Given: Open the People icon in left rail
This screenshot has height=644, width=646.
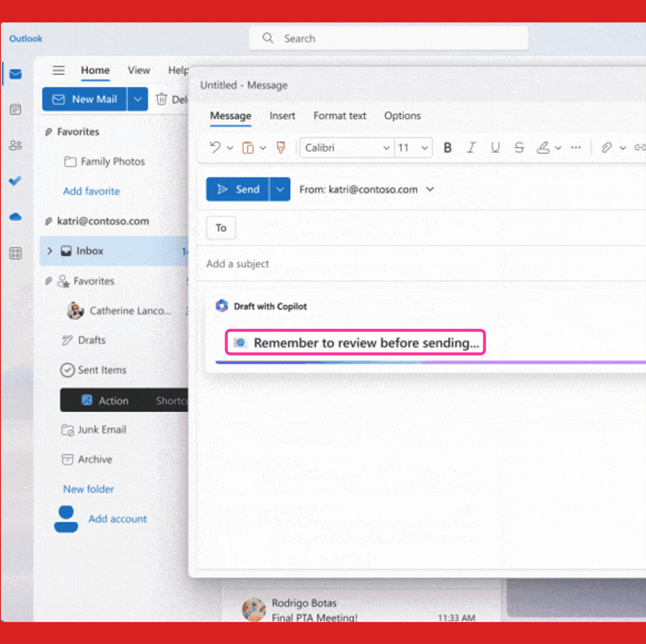Looking at the screenshot, I should coord(15,145).
